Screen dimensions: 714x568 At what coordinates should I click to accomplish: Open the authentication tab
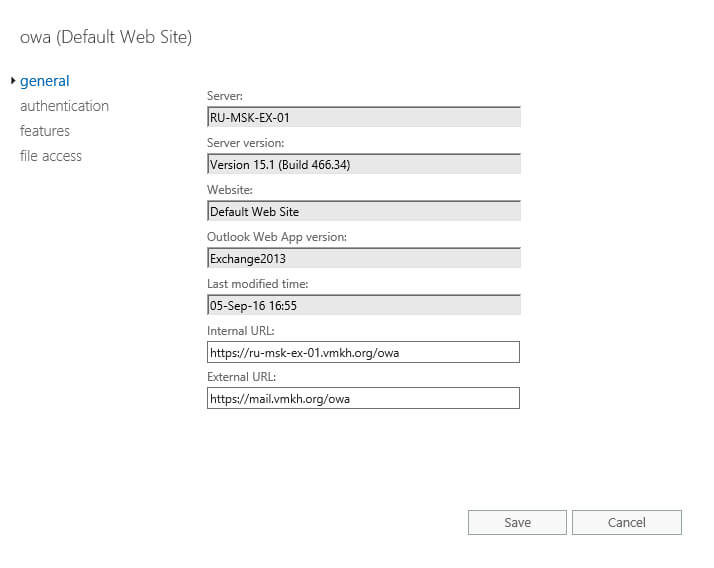(x=64, y=106)
